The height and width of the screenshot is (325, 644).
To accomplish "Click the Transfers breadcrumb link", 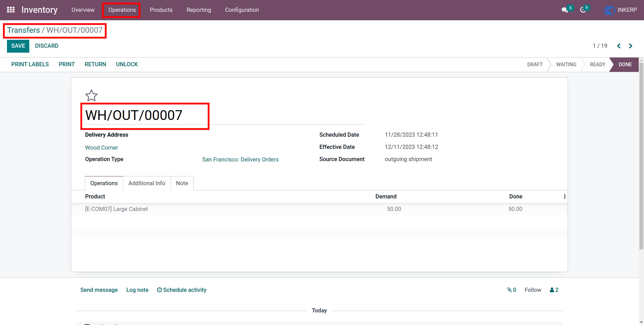I will coord(23,30).
